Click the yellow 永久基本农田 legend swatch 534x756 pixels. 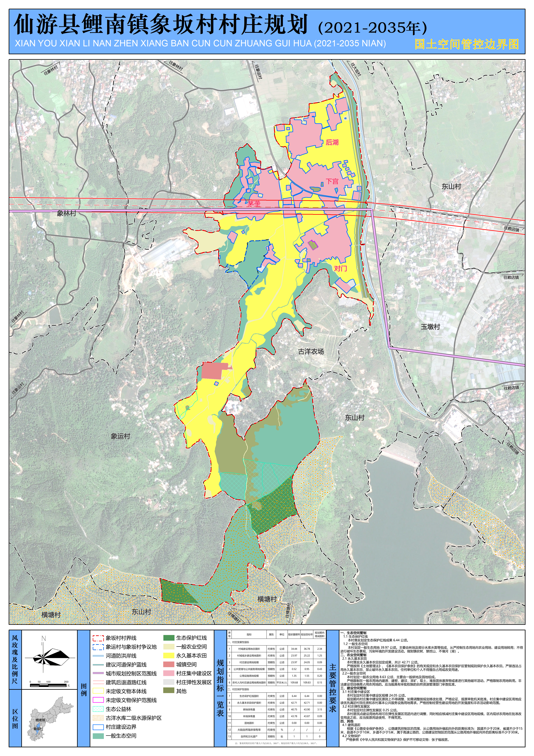(168, 656)
